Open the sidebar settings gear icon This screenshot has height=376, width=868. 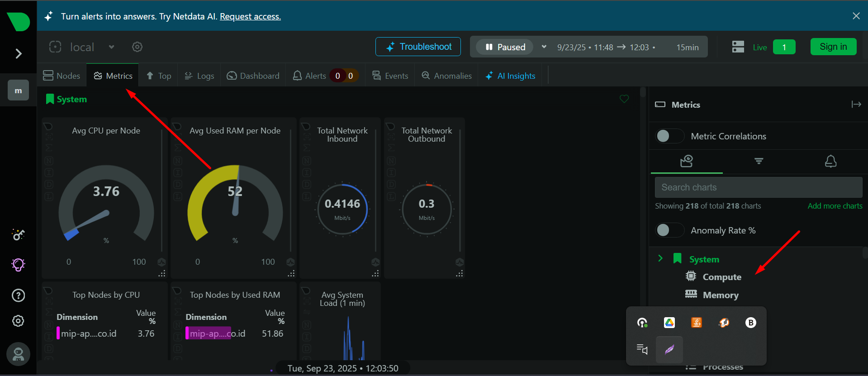[x=18, y=321]
